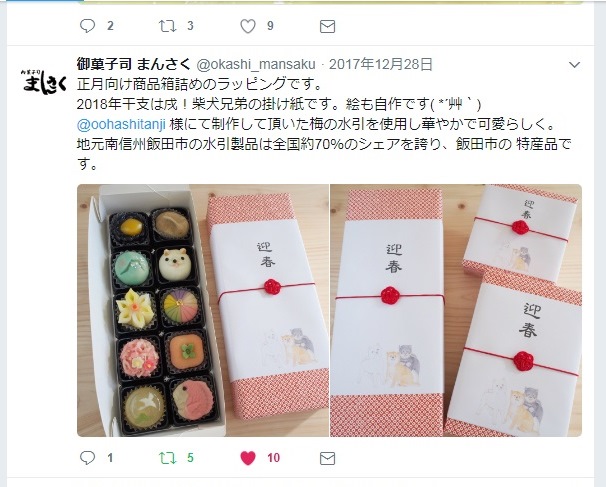
Task: Open the @oohashitanji mention link
Action: [x=121, y=124]
